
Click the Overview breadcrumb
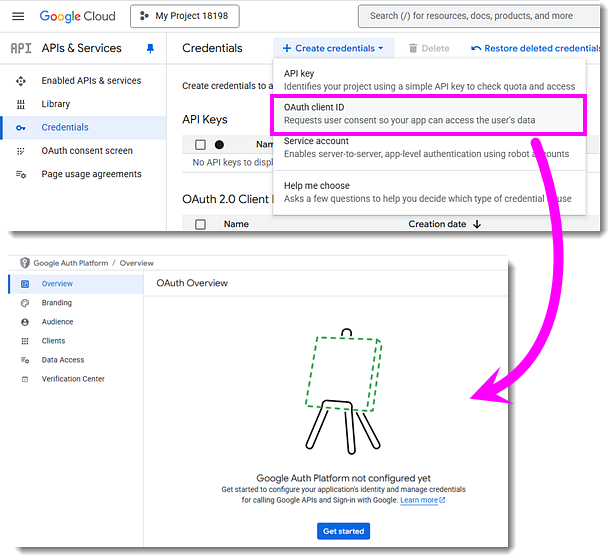(136, 263)
